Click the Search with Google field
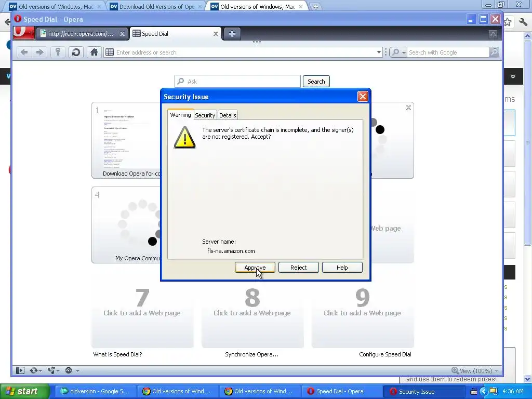Viewport: 532px width, 399px height. [x=447, y=52]
